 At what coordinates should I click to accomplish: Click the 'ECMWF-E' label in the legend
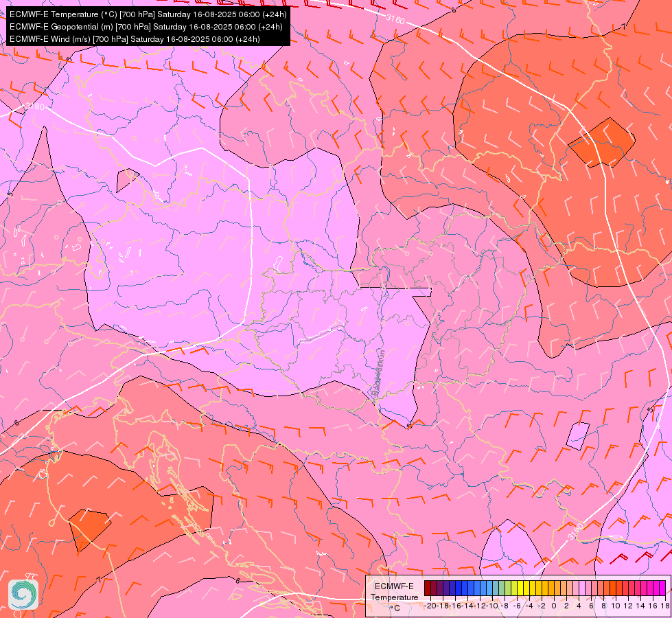pos(394,586)
